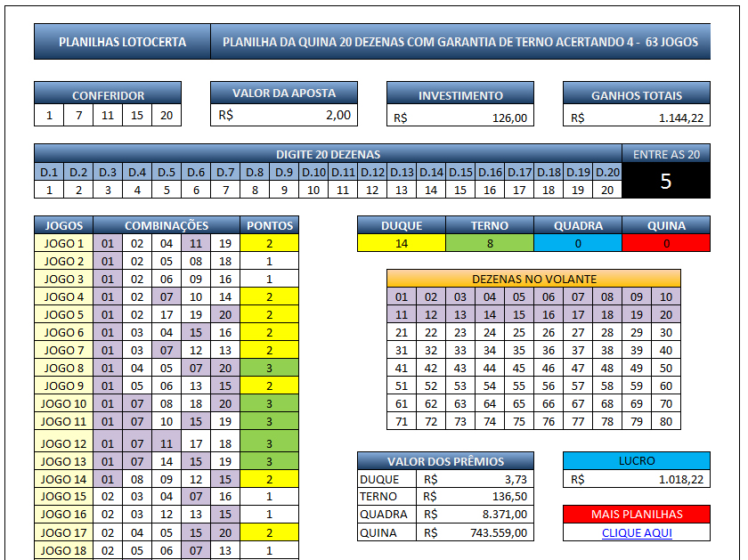Open the CLIQUE AQUI link

637,532
